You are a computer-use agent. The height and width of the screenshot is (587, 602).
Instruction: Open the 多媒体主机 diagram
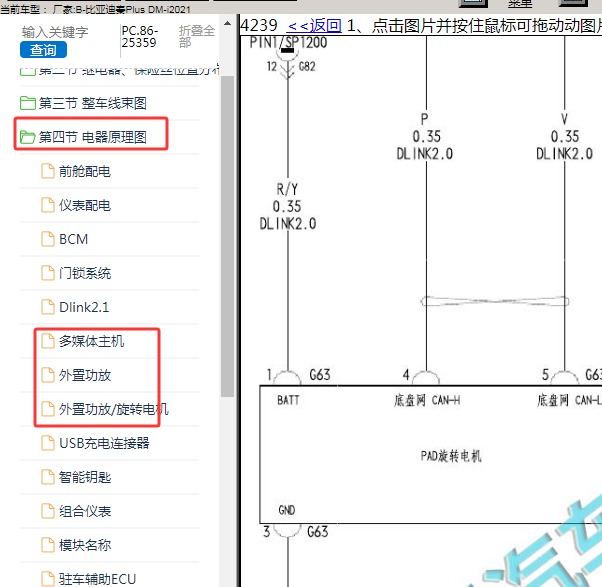pos(91,341)
